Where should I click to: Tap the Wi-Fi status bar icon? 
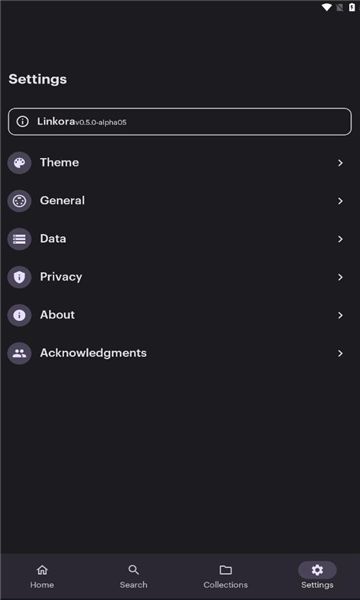pyautogui.click(x=327, y=7)
